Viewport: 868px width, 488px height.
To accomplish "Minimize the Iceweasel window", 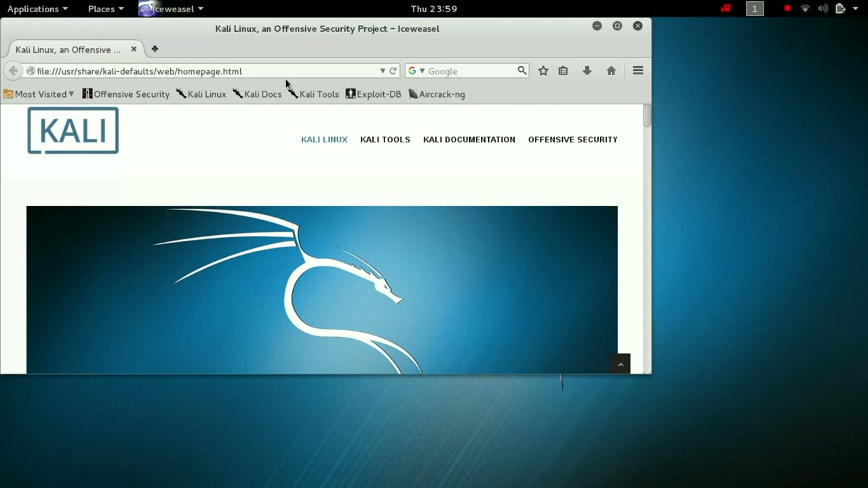I will 597,26.
